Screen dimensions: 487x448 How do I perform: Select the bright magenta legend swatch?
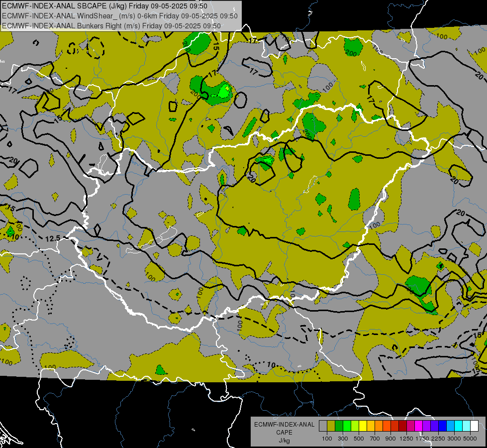tap(419, 426)
